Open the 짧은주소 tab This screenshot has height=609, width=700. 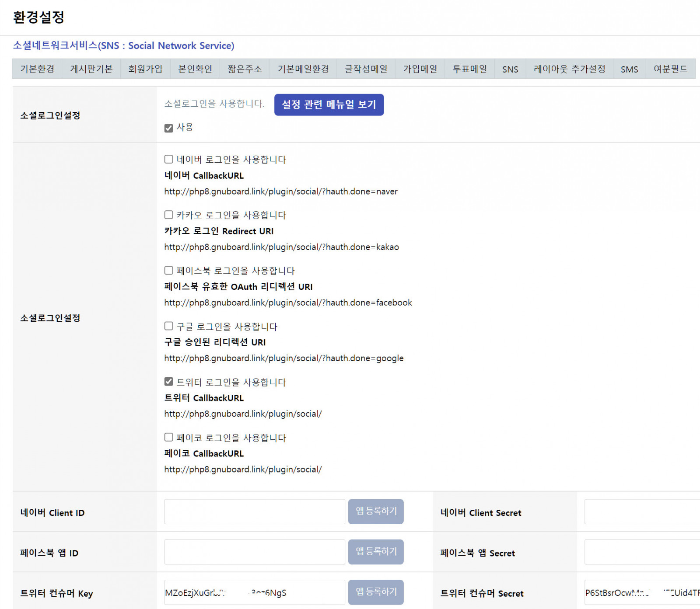point(245,69)
